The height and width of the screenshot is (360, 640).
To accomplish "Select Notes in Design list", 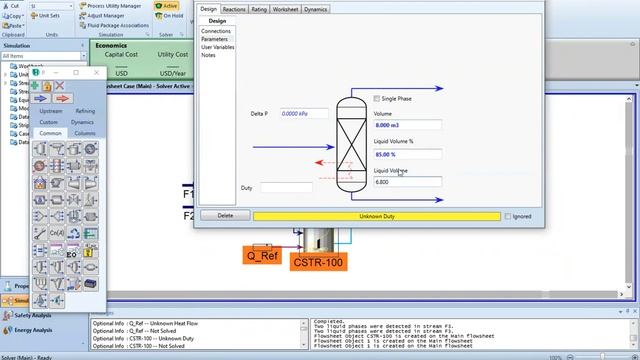I will tap(208, 55).
